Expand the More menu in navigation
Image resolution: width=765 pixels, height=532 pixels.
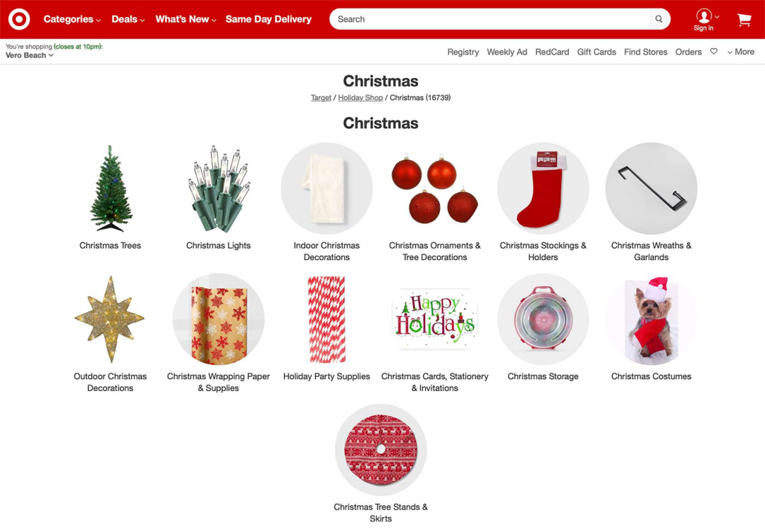[741, 52]
